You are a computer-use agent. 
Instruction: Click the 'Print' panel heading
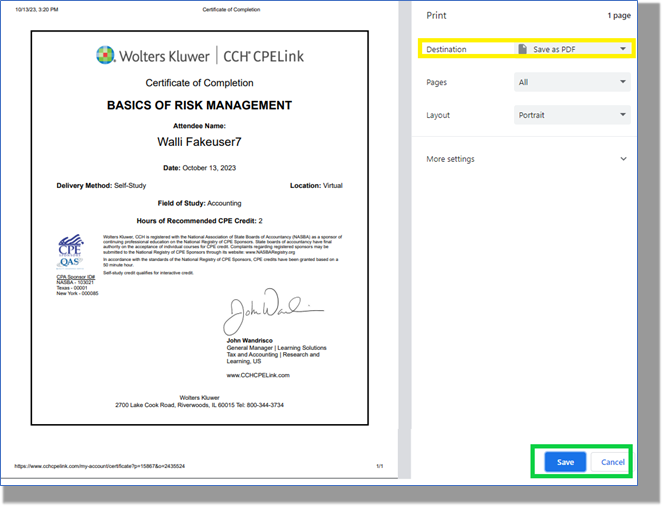coord(436,16)
